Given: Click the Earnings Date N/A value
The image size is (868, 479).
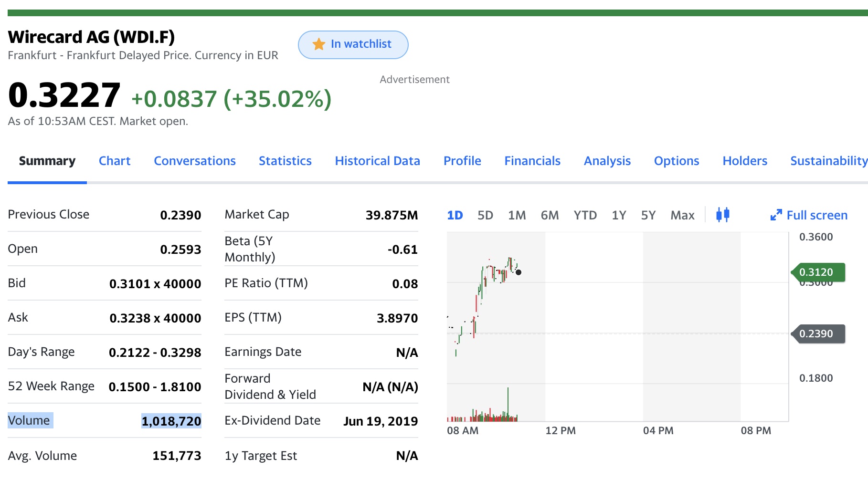Looking at the screenshot, I should 407,353.
